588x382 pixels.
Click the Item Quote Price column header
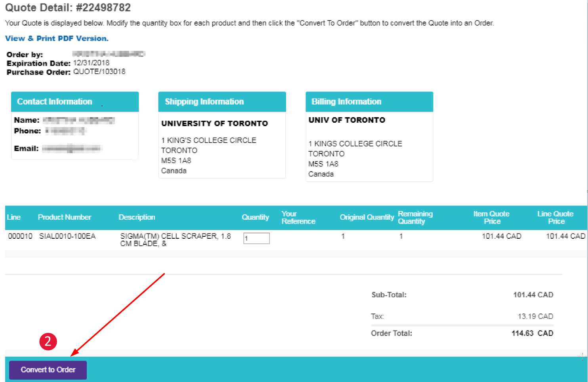(491, 217)
